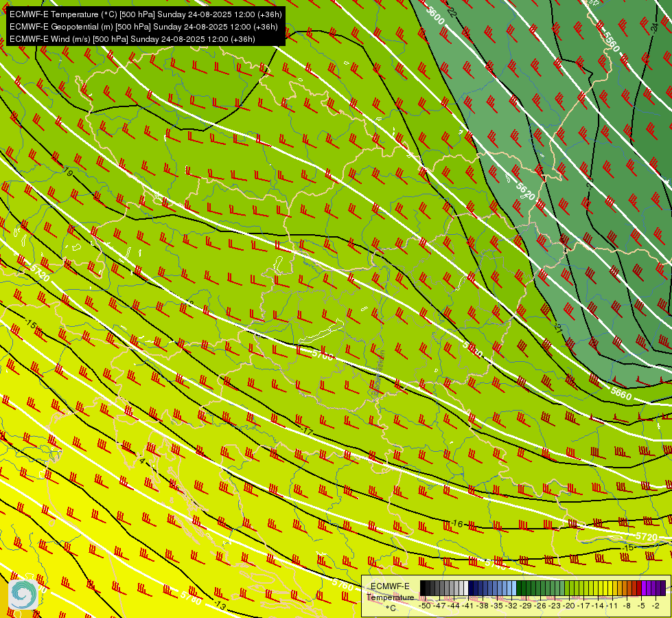672x618 pixels.
Task: Click the -41 legend tick label
Action: pos(469,606)
